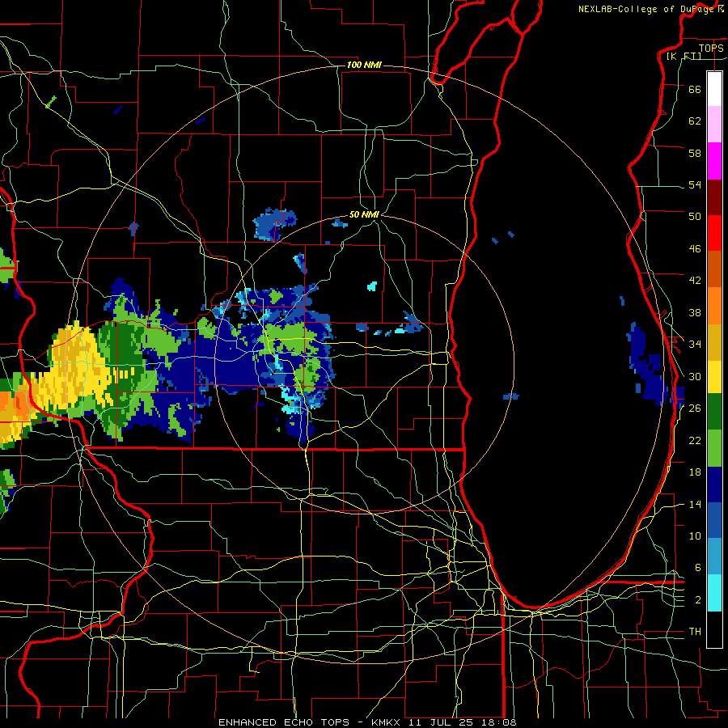The height and width of the screenshot is (728, 728).
Task: Select the gold legend swatch
Action: coord(714,343)
